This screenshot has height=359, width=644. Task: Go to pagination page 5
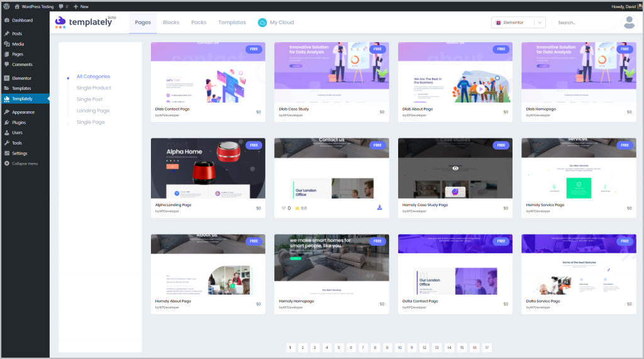point(339,348)
